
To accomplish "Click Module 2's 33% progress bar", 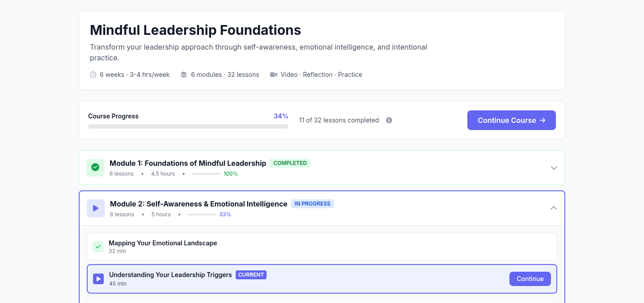I will click(x=202, y=215).
